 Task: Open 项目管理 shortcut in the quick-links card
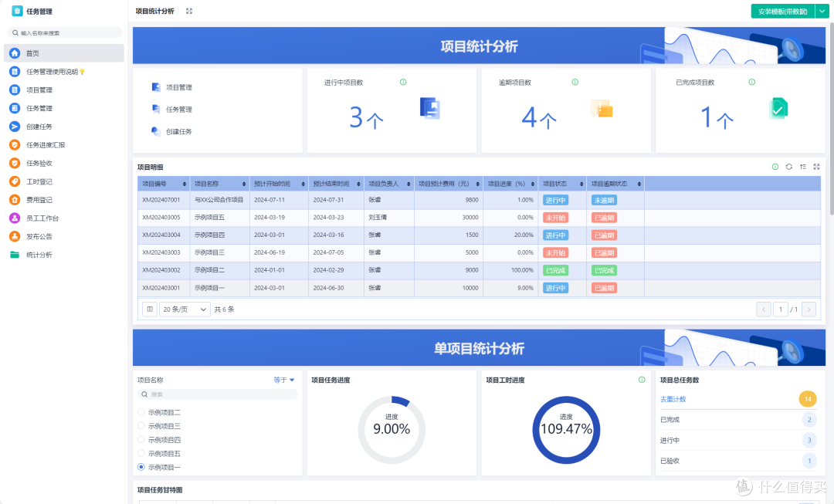click(171, 87)
